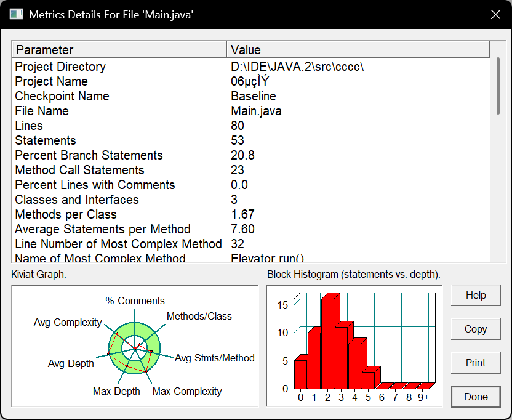Click the Avg Complexity axis label
The height and width of the screenshot is (420, 512).
(68, 322)
